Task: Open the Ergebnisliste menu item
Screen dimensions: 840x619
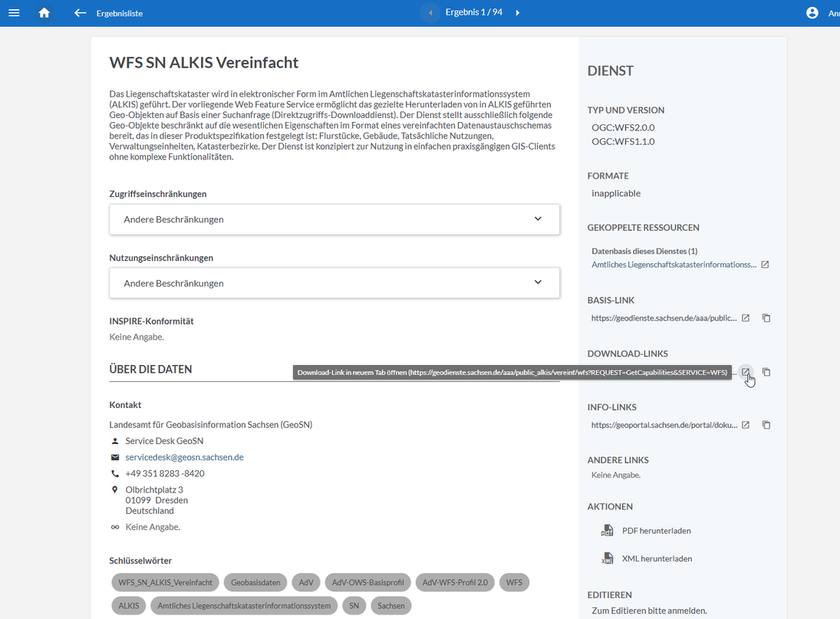Action: pyautogui.click(x=119, y=12)
